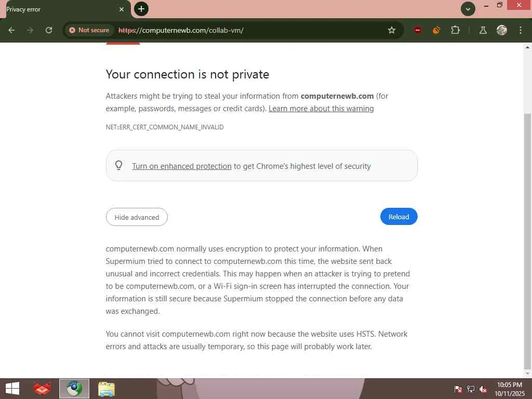
Task: Select the Privacy error tab
Action: click(57, 9)
